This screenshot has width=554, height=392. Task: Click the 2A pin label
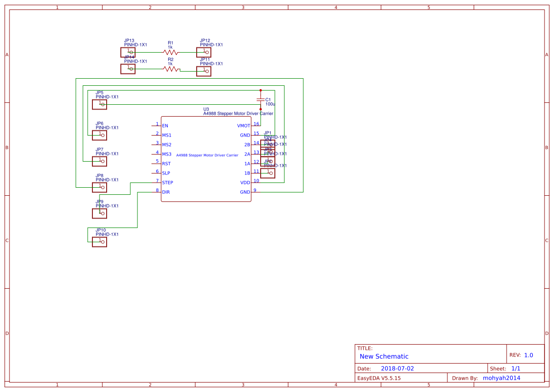[x=247, y=154]
